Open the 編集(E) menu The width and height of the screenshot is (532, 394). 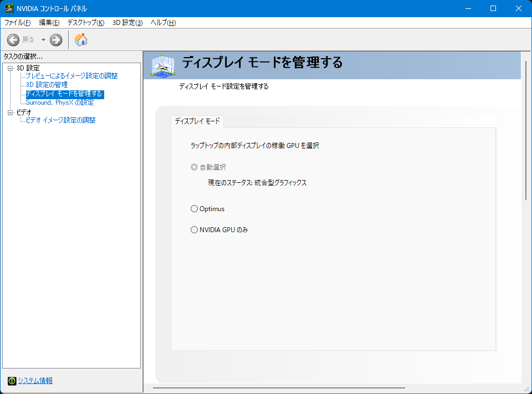(x=49, y=23)
